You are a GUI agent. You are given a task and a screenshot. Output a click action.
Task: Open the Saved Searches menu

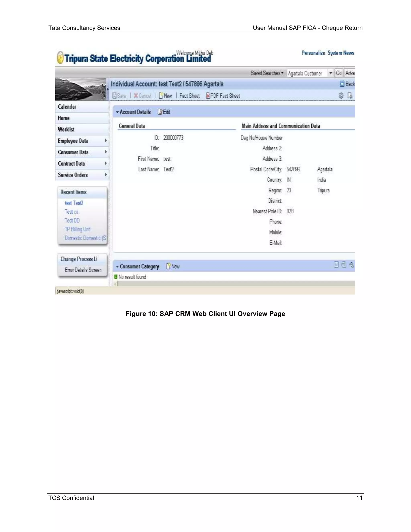[267, 73]
